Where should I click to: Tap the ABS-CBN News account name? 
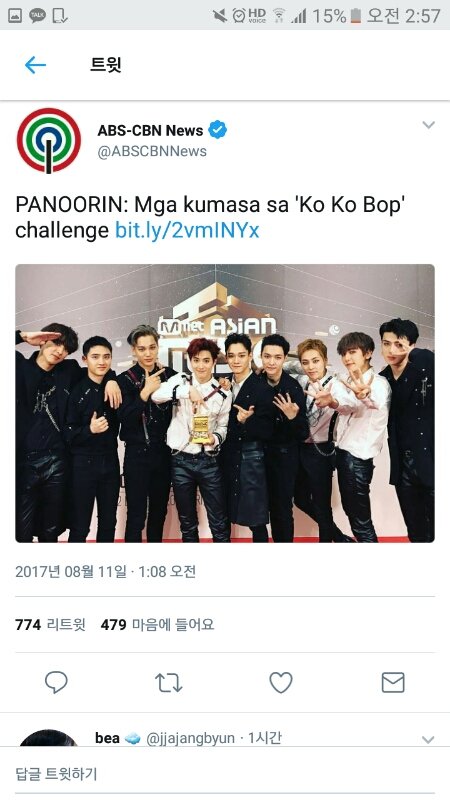click(x=151, y=131)
